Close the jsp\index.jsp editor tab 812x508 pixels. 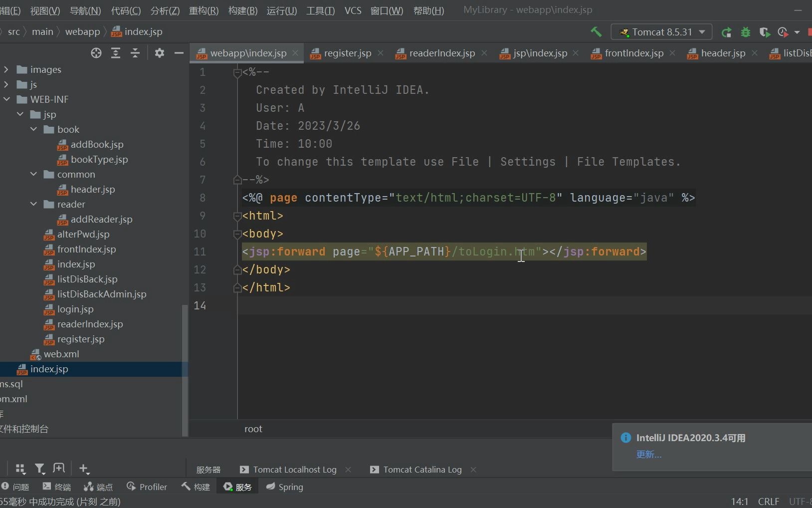pos(576,53)
